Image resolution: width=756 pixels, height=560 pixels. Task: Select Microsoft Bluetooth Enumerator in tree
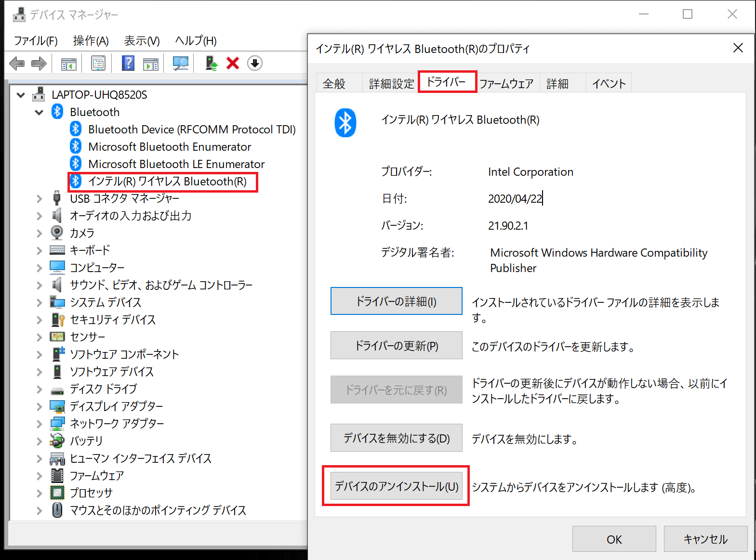click(170, 147)
